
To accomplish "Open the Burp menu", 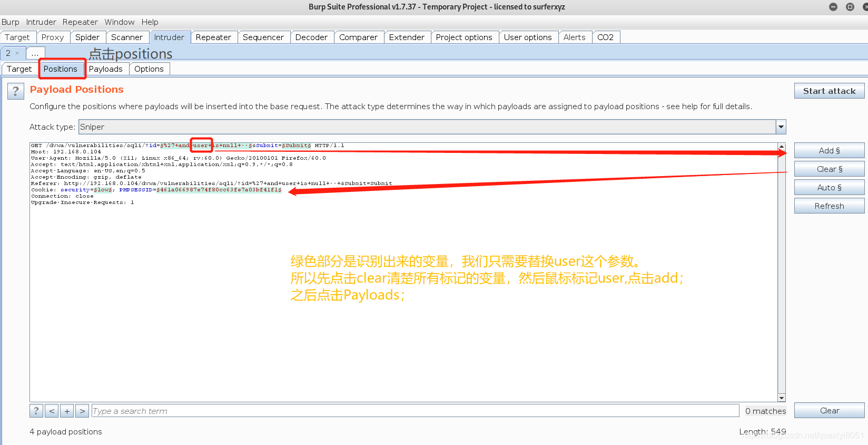I will tap(11, 22).
